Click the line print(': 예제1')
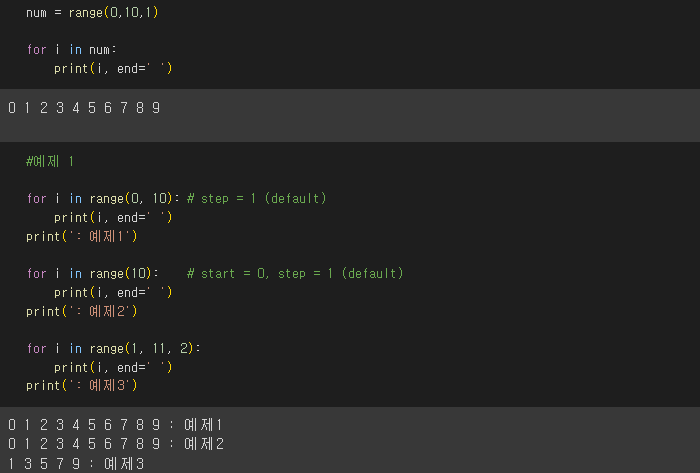Viewport: 700px width, 473px height. click(82, 236)
